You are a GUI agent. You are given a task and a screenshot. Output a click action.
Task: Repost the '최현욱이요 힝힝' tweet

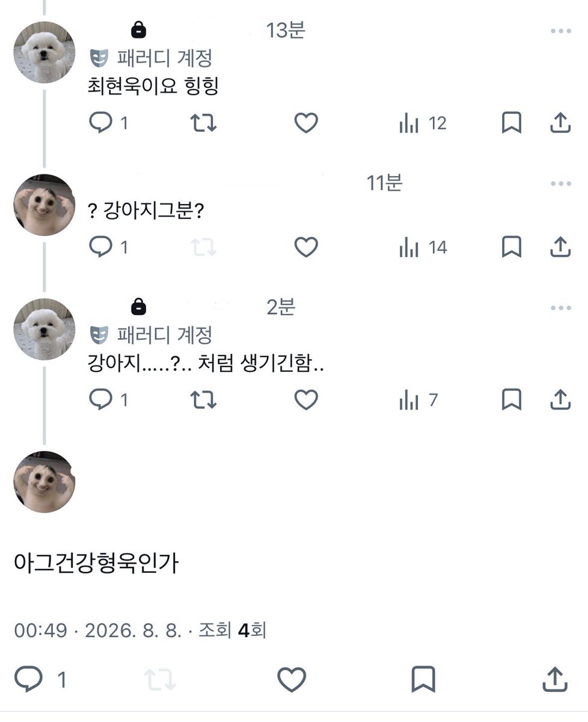point(203,123)
